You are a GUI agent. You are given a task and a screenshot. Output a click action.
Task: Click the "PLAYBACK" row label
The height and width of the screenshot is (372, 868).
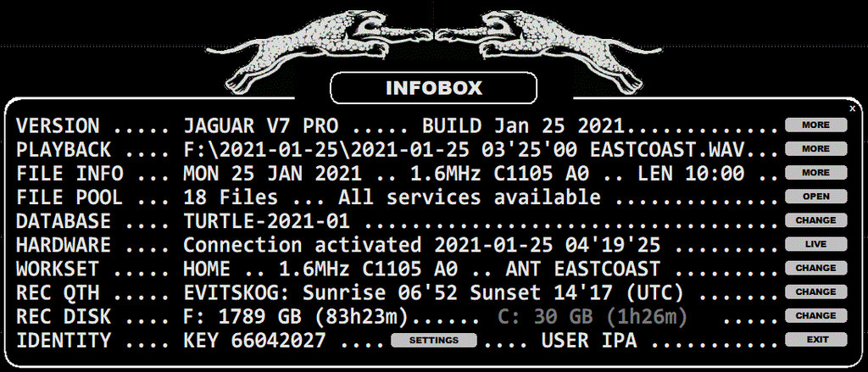click(x=64, y=151)
